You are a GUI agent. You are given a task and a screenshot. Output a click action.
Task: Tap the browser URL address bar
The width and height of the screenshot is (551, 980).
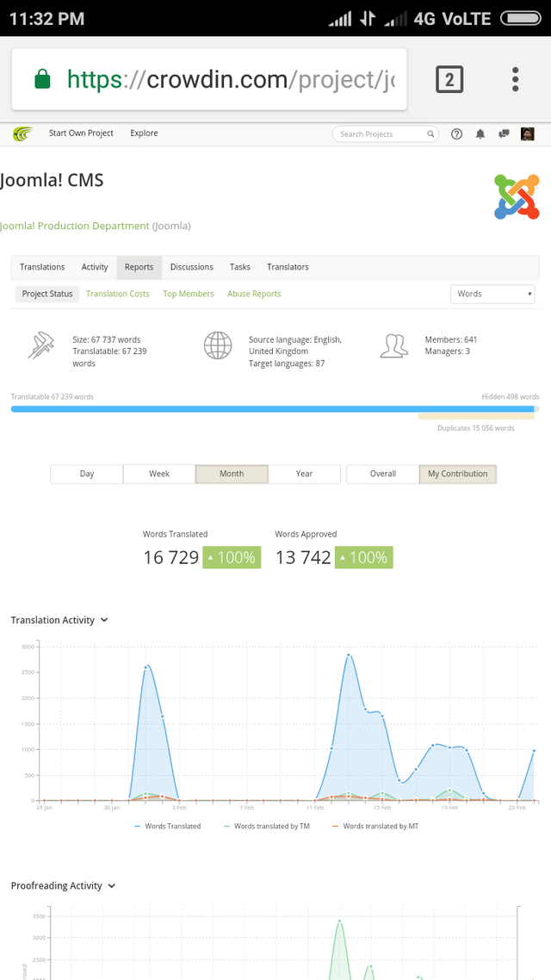pyautogui.click(x=209, y=79)
